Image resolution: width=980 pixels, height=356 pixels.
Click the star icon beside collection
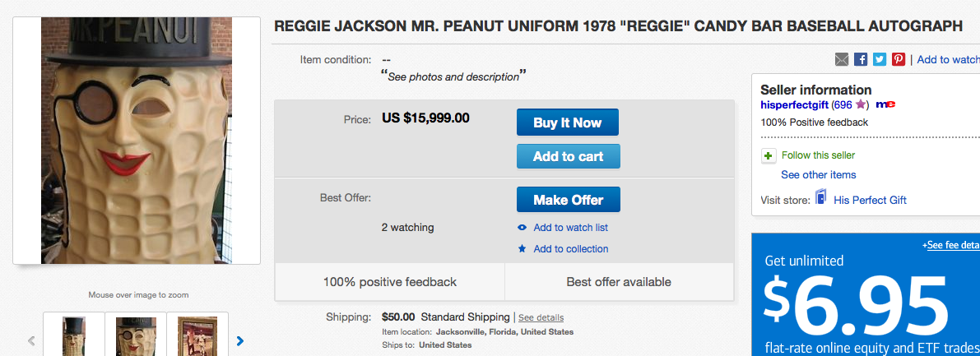point(522,249)
